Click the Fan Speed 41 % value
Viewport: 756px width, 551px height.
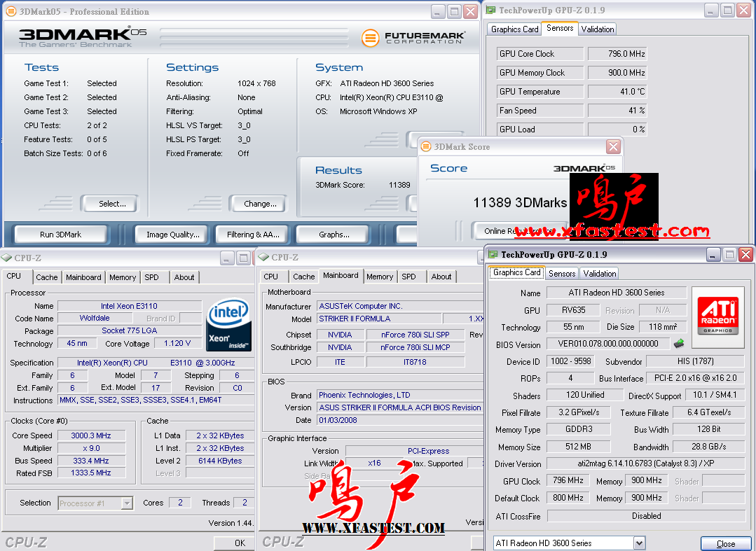coord(618,111)
